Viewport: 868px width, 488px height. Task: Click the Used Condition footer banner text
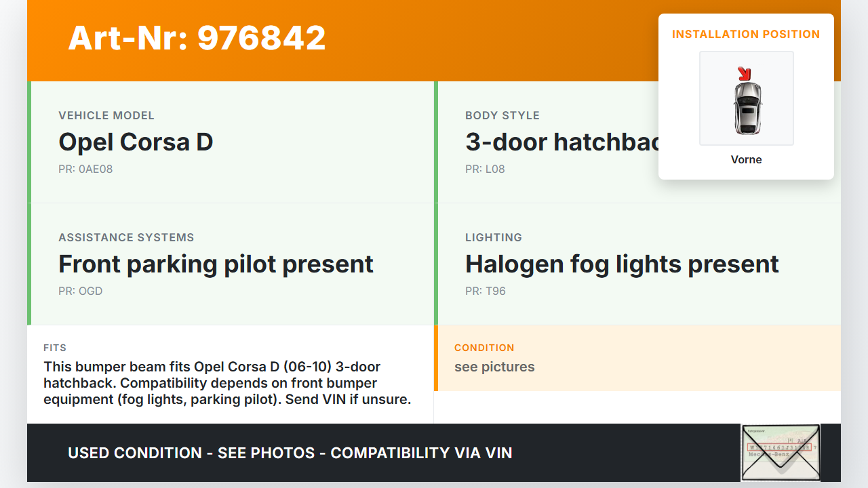point(290,453)
